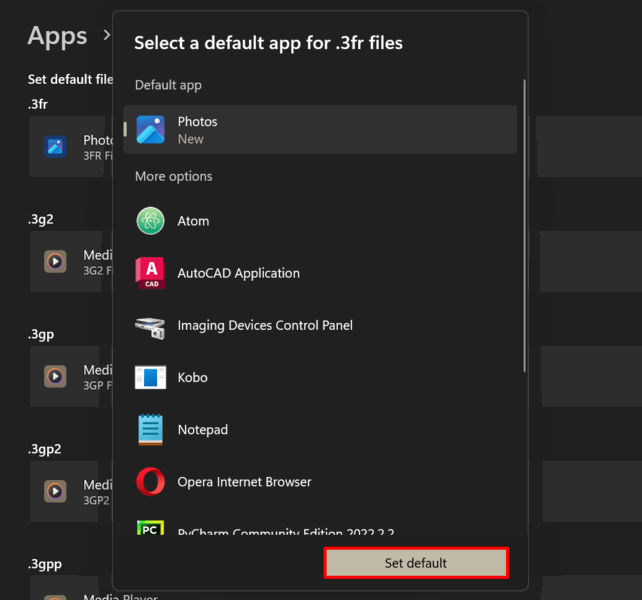
Task: Select 'AutoCAD Application' text
Action: 239,273
